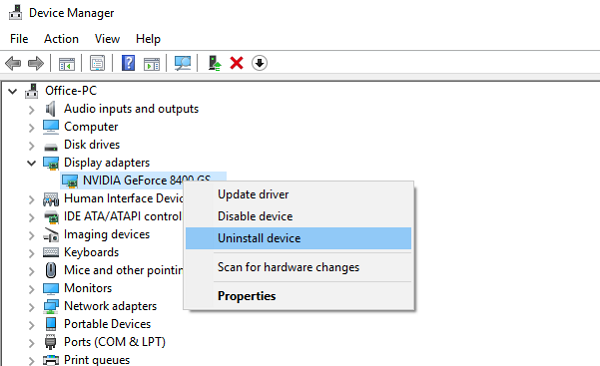Open the View menu
The height and width of the screenshot is (366, 600).
(x=107, y=39)
